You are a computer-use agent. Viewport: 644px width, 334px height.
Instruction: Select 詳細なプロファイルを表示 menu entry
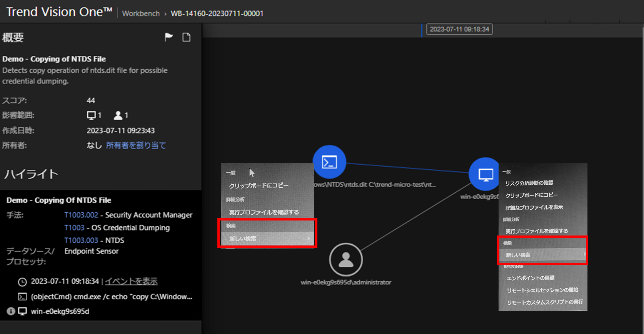click(534, 207)
